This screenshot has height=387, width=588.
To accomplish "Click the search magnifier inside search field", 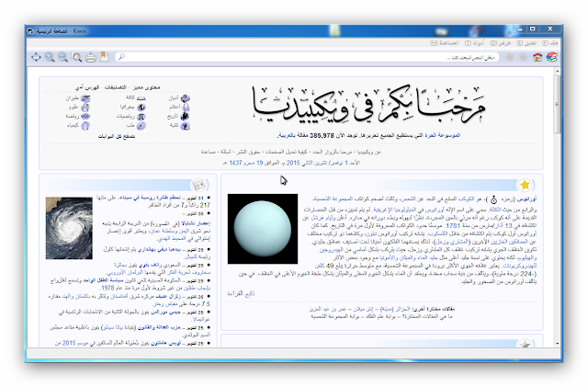I will click(121, 57).
